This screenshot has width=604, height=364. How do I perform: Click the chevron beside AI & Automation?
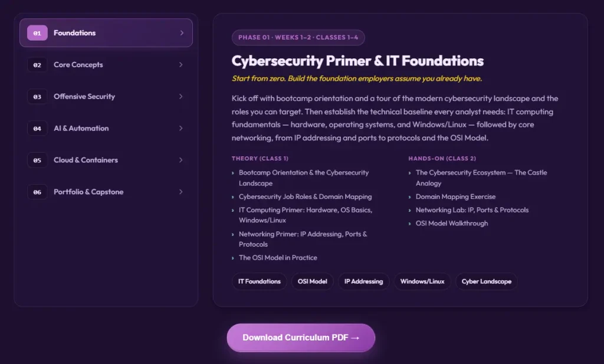tap(181, 128)
